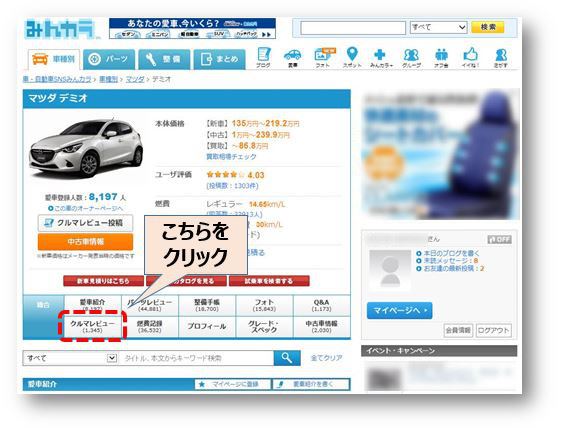Switch to the パーツ tab
The width and height of the screenshot is (561, 428).
point(109,59)
